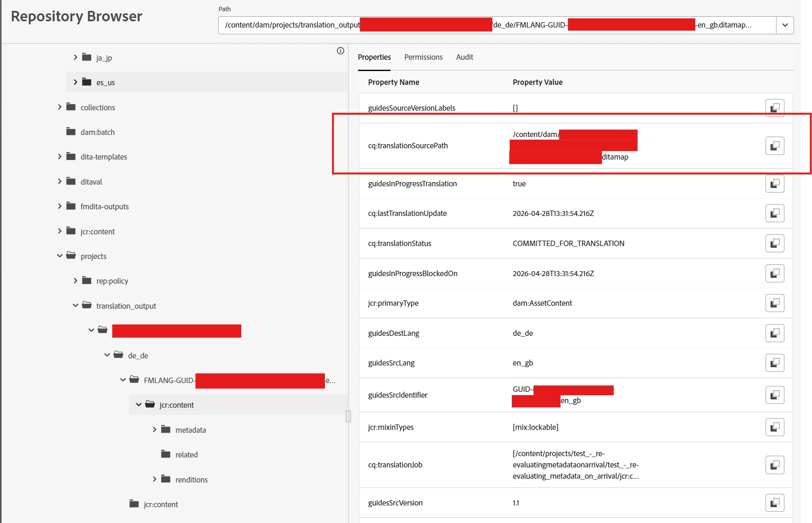
Task: Click the panel divider resize handle
Action: click(x=348, y=416)
